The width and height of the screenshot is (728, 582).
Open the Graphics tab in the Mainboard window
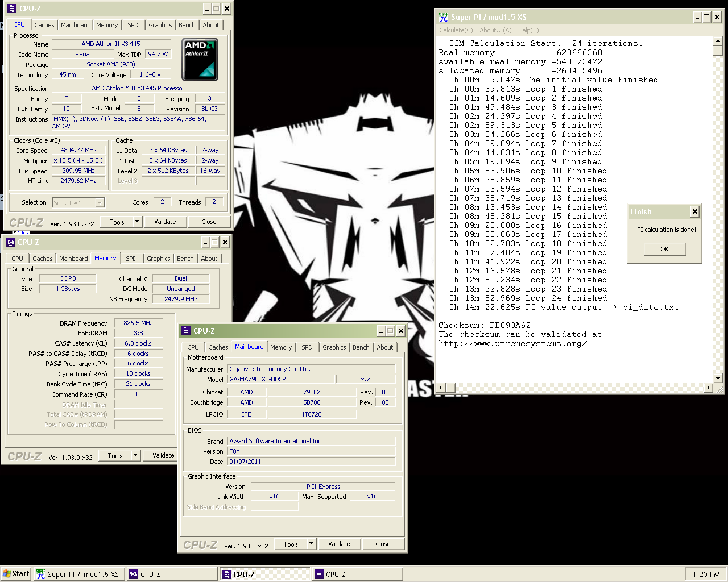(334, 347)
